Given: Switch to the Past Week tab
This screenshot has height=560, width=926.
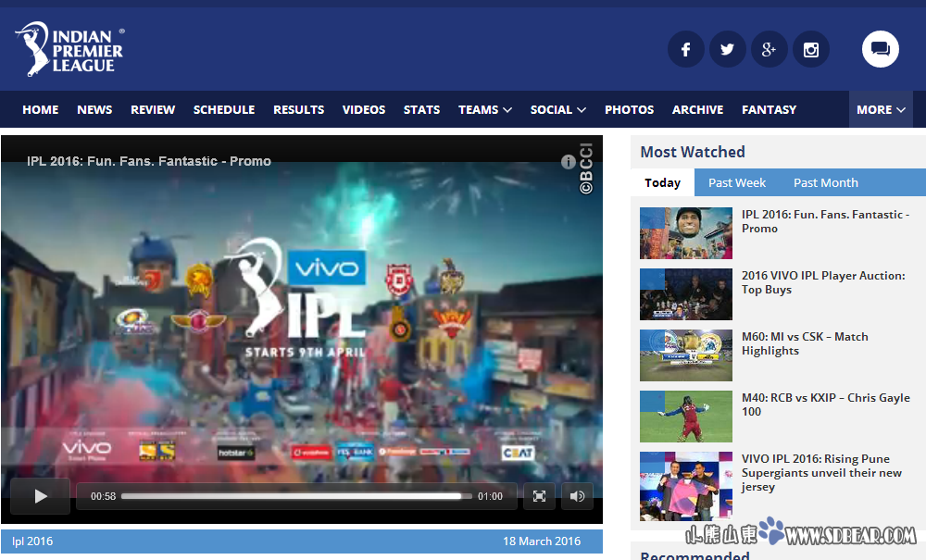Looking at the screenshot, I should coord(737,183).
